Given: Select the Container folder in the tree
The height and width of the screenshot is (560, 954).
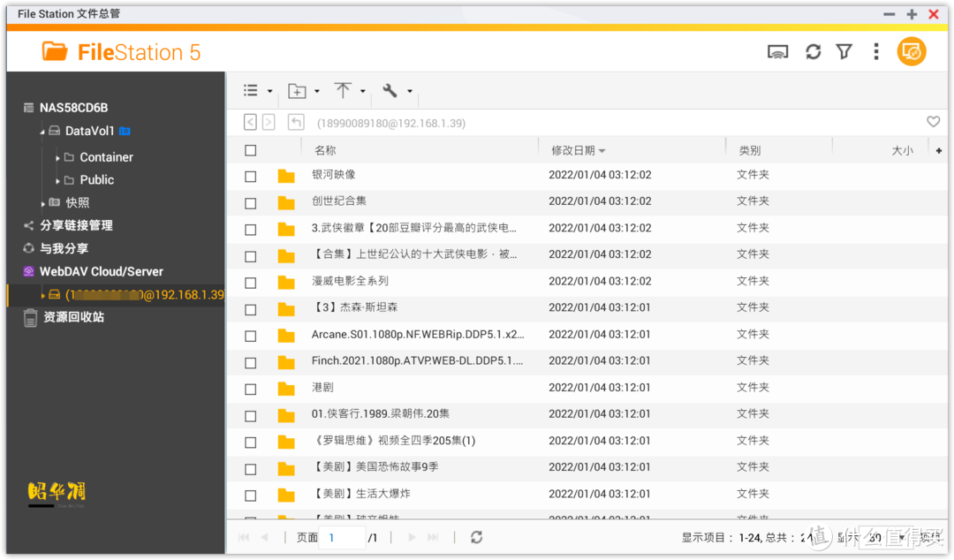Looking at the screenshot, I should (x=106, y=157).
